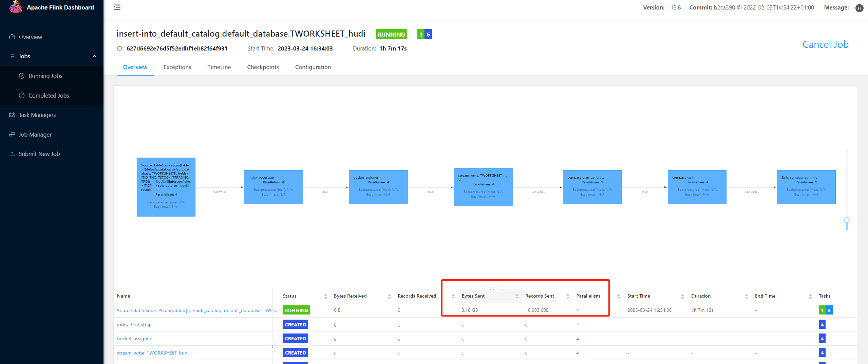The height and width of the screenshot is (364, 868).
Task: Select the Sink: compact_commit graph node
Action: [806, 187]
